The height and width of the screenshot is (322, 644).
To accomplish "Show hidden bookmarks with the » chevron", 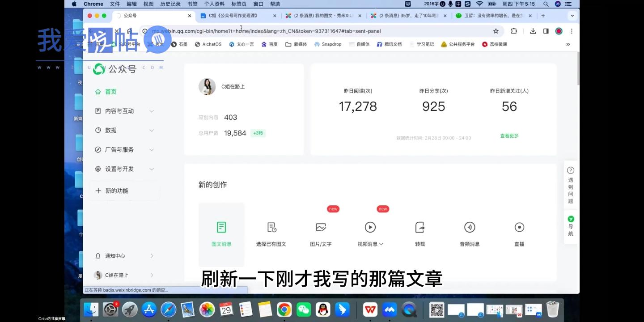I will click(568, 44).
